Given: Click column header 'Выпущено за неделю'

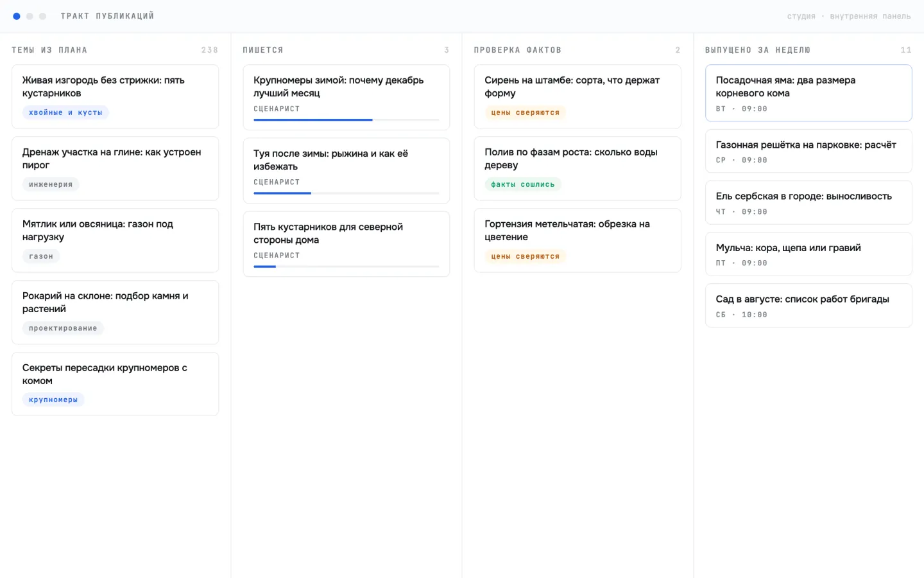Looking at the screenshot, I should click(758, 50).
